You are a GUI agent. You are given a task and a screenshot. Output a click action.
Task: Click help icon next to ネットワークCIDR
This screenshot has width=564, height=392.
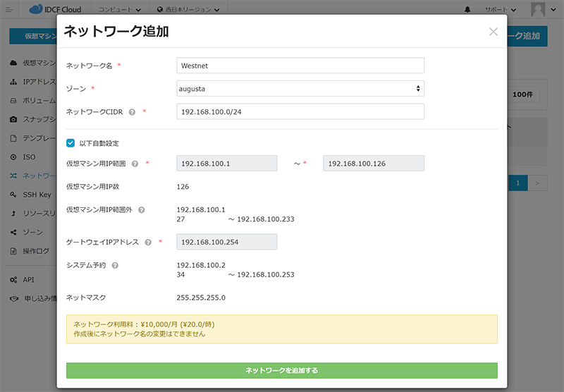point(133,112)
